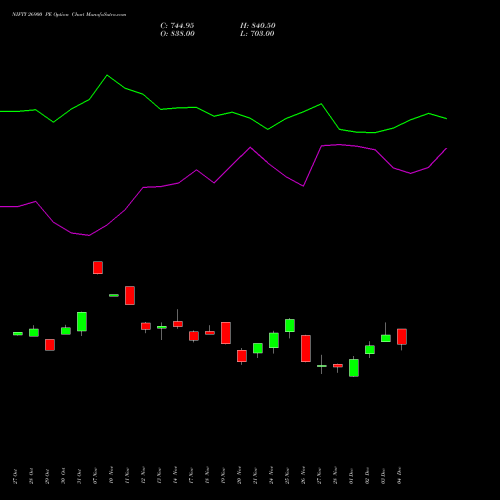The image size is (500, 500).
Task: Click the red candle for 11 Nov
Action: click(x=130, y=295)
